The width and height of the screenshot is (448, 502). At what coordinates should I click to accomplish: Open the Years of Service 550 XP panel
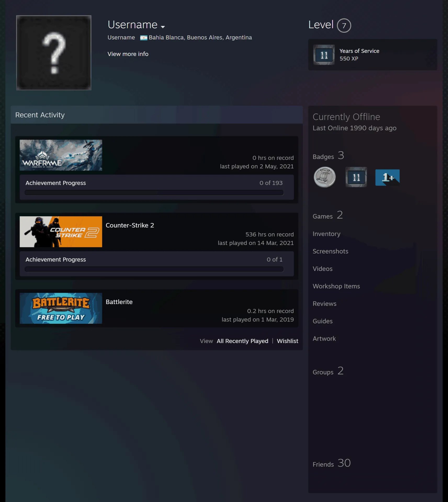pyautogui.click(x=372, y=55)
